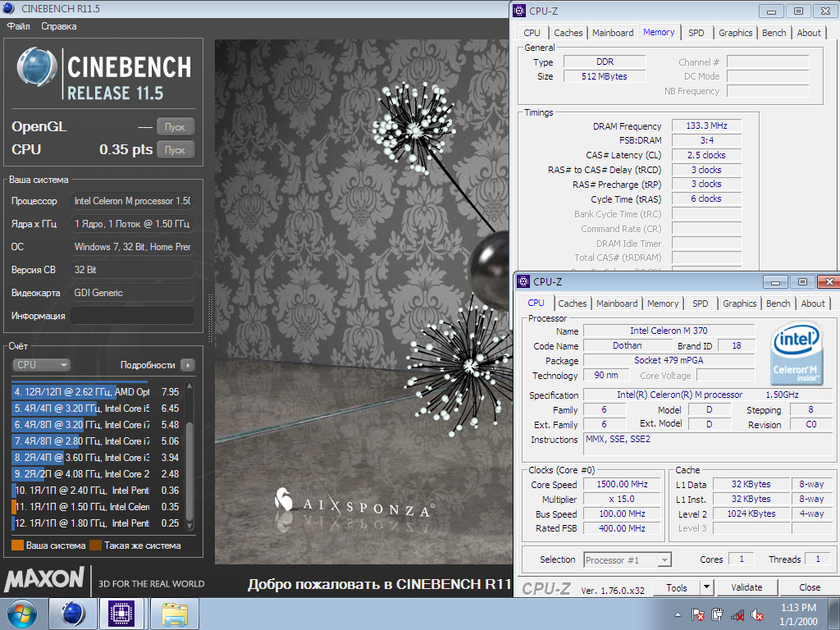Click the muted volume tray icon

(757, 615)
